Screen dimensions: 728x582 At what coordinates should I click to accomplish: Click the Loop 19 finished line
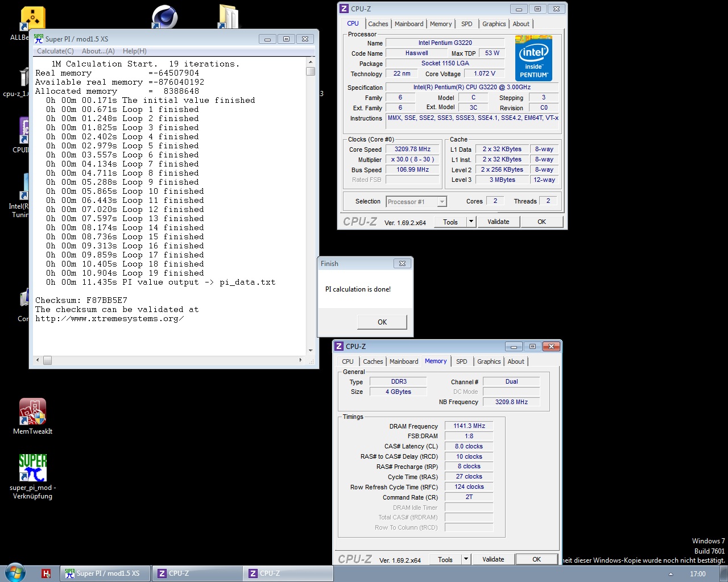125,273
